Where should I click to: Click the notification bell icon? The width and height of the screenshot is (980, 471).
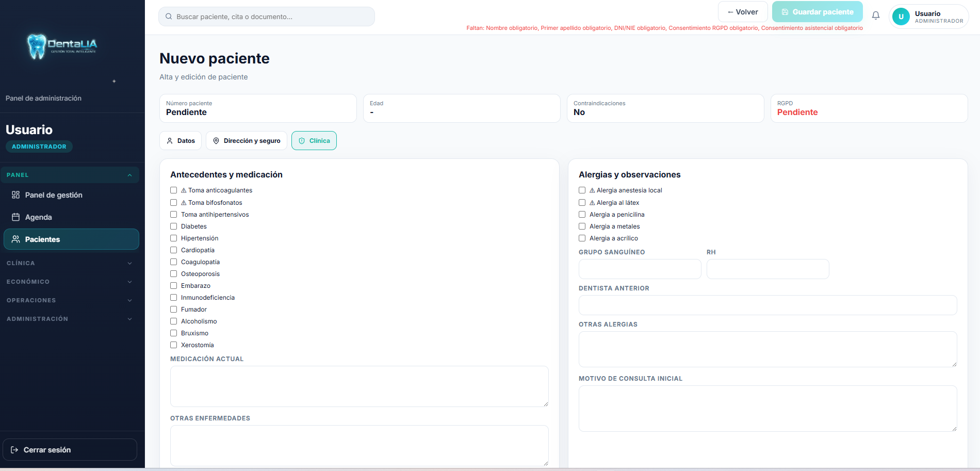pyautogui.click(x=875, y=15)
